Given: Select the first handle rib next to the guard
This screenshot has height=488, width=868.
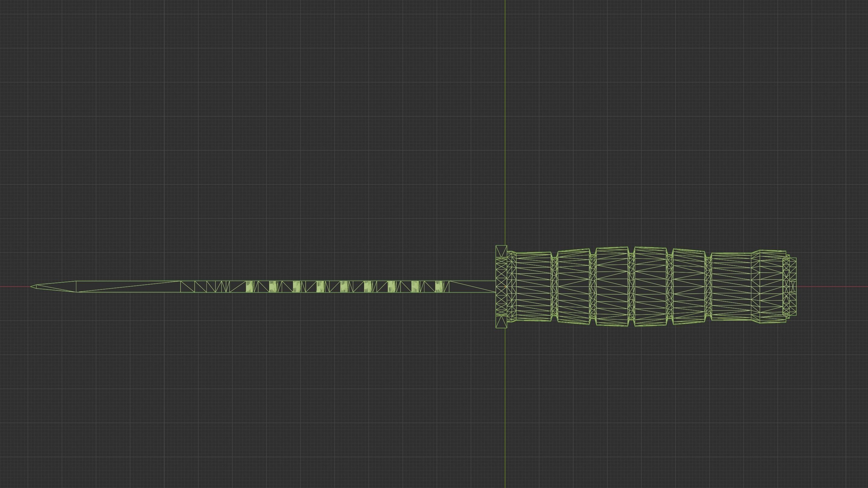Looking at the screenshot, I should click(x=534, y=286).
